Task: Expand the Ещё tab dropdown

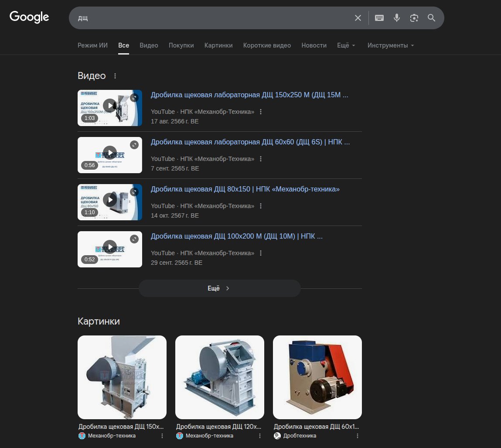Action: (346, 45)
